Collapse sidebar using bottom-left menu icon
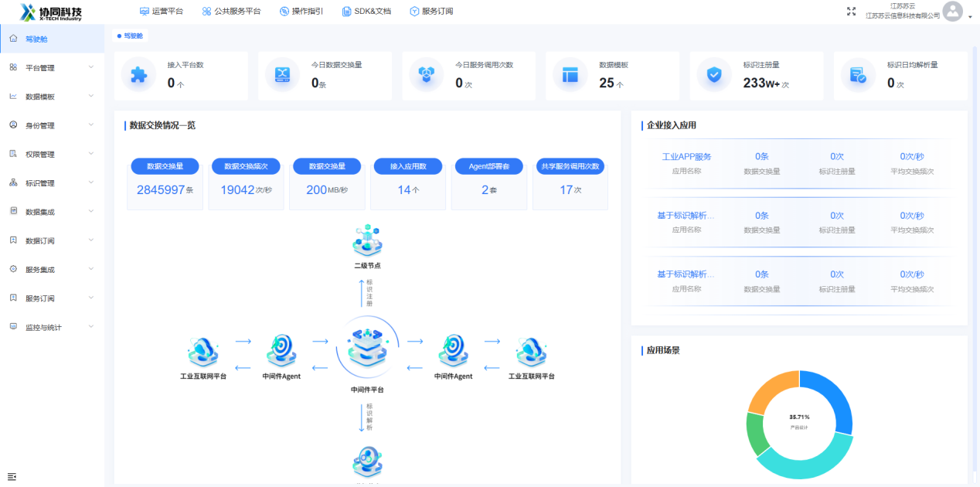Viewport: 980px width, 487px height. click(12, 476)
